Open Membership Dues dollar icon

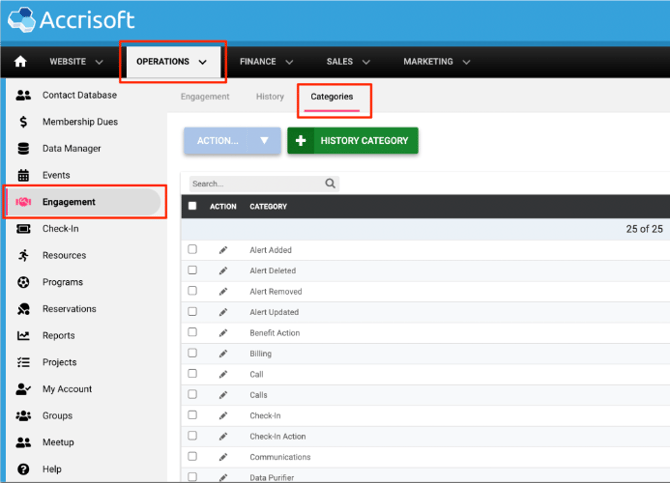23,122
